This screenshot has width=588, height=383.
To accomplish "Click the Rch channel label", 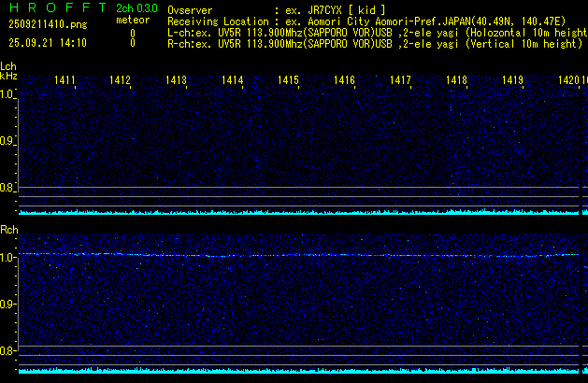I will coord(8,229).
